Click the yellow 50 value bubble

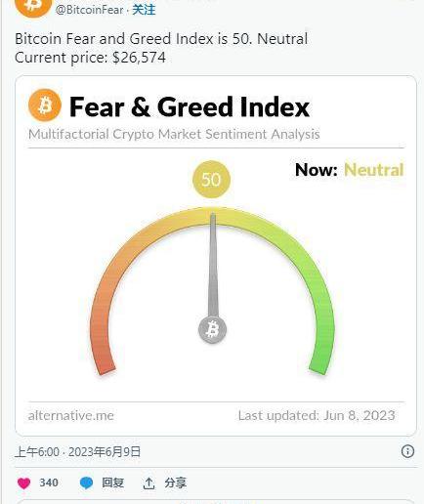click(211, 179)
